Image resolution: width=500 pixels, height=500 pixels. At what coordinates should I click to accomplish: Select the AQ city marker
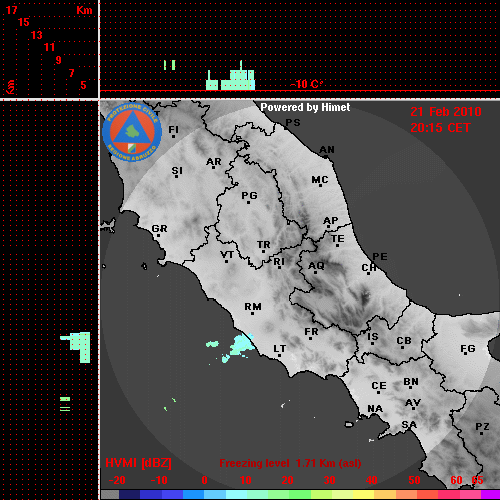315,272
